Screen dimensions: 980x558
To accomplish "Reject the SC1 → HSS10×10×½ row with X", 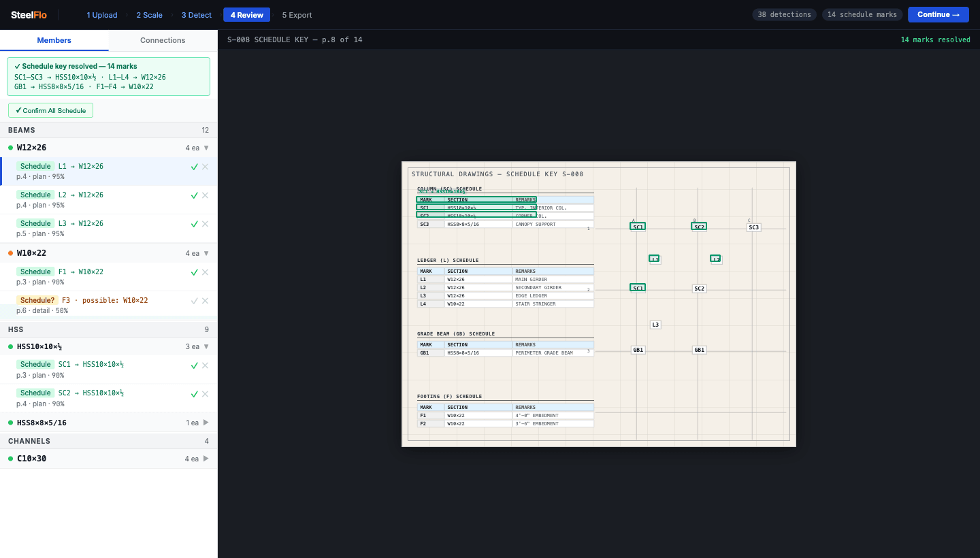I will point(206,365).
